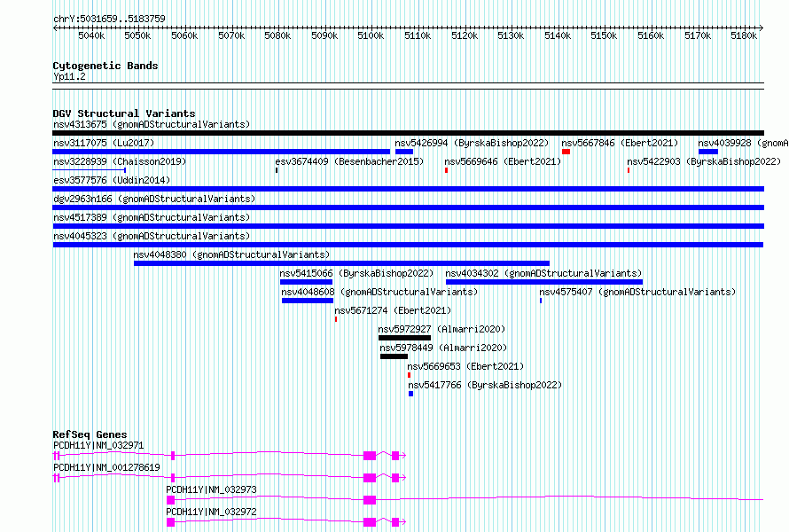Image resolution: width=789 pixels, height=532 pixels.
Task: Click the 5180k ruler tick label
Action: tap(744, 35)
